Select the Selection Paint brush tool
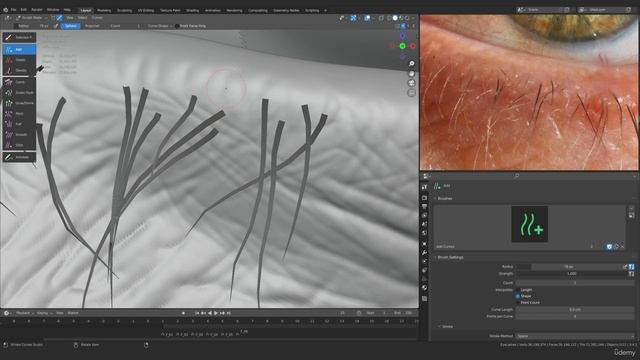640x360 pixels. (19, 37)
